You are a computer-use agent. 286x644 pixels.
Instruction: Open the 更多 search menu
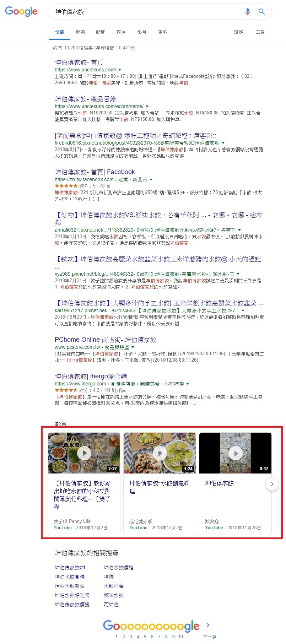(162, 32)
